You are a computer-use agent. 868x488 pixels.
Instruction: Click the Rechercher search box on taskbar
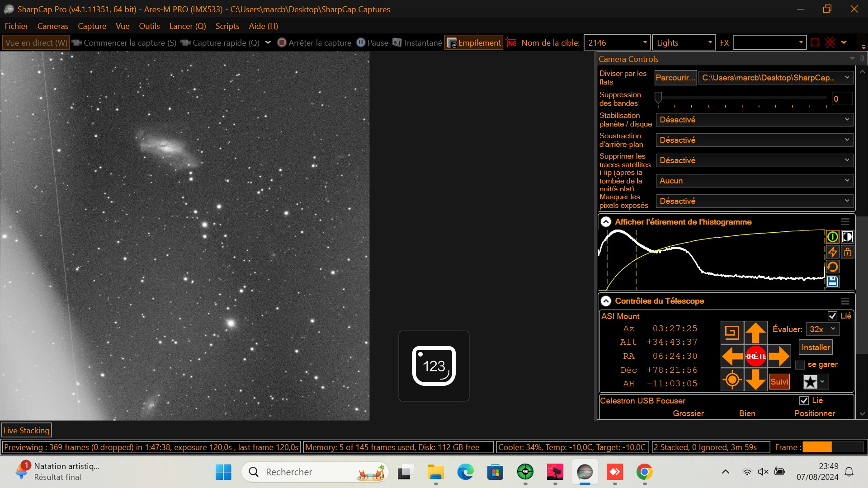click(315, 472)
